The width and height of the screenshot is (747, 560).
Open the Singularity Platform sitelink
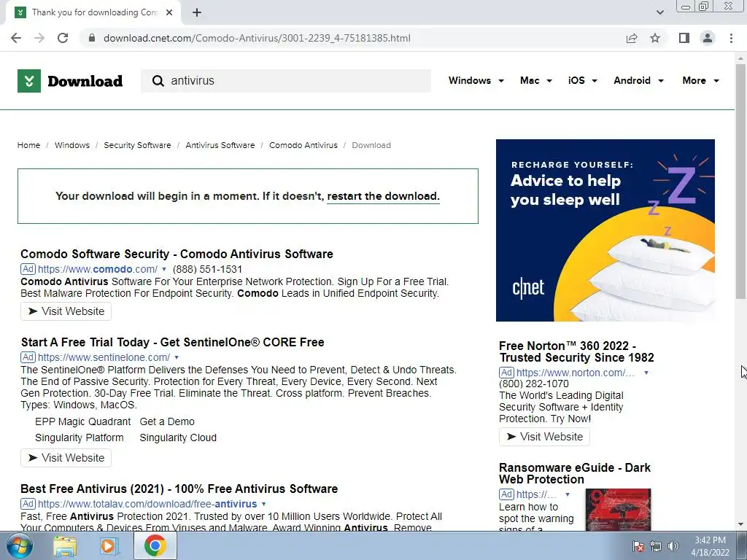pos(79,437)
